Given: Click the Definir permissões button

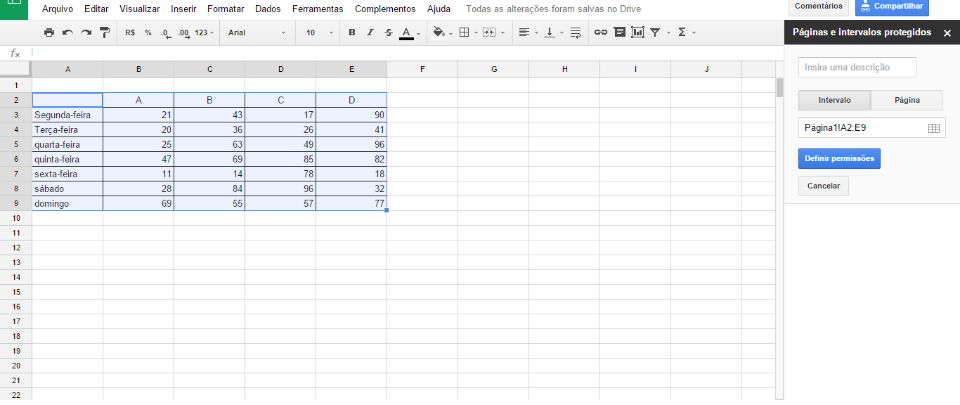Looking at the screenshot, I should [x=839, y=159].
